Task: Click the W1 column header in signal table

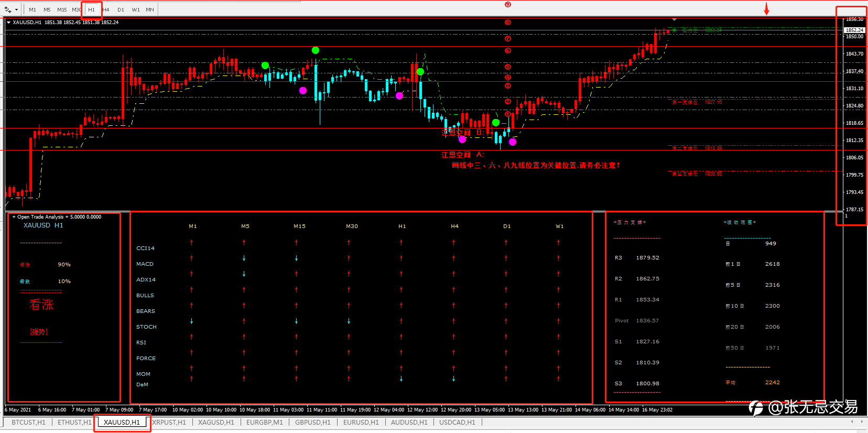Action: click(560, 226)
